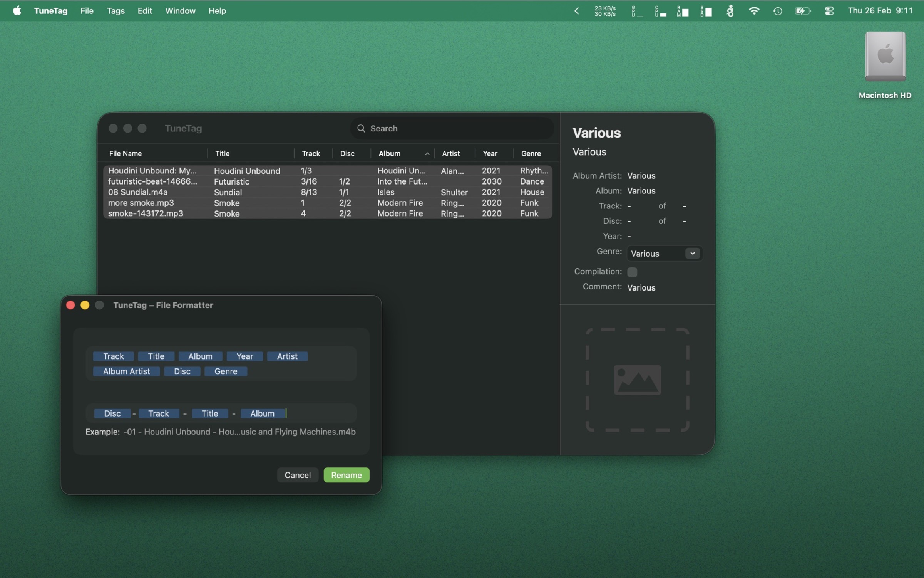The width and height of the screenshot is (924, 578).
Task: Select row smoke-143172.mp3
Action: (x=328, y=213)
